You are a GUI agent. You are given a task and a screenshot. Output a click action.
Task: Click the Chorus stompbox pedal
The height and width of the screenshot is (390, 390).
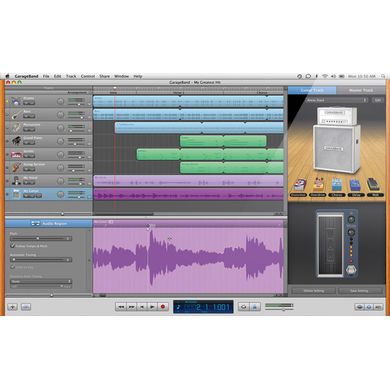(x=337, y=187)
